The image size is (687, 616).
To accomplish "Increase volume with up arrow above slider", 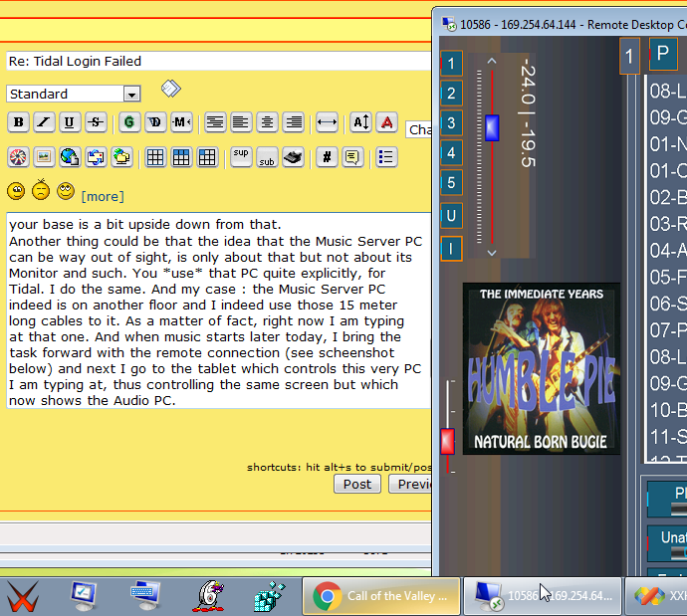I will pos(492,62).
